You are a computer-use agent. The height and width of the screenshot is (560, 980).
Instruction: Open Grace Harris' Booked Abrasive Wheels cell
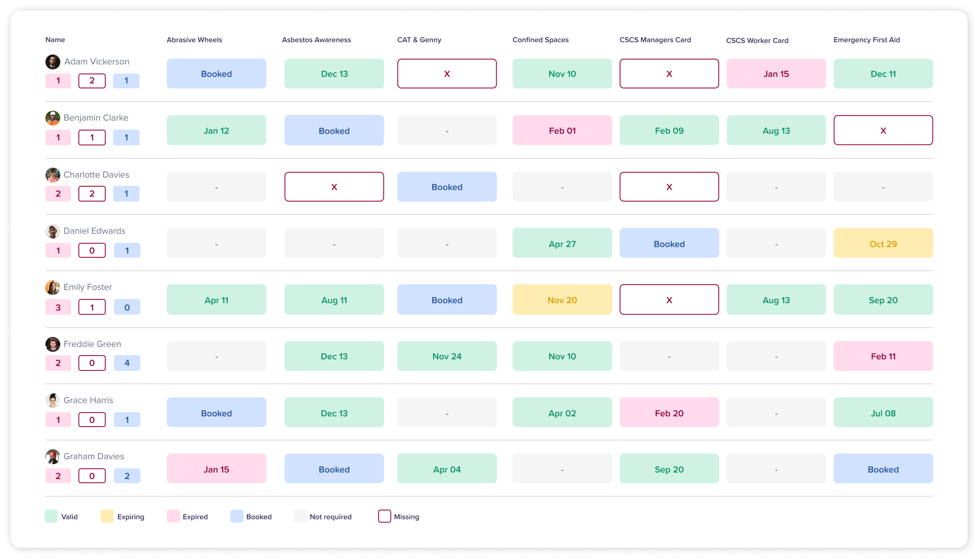click(x=216, y=413)
